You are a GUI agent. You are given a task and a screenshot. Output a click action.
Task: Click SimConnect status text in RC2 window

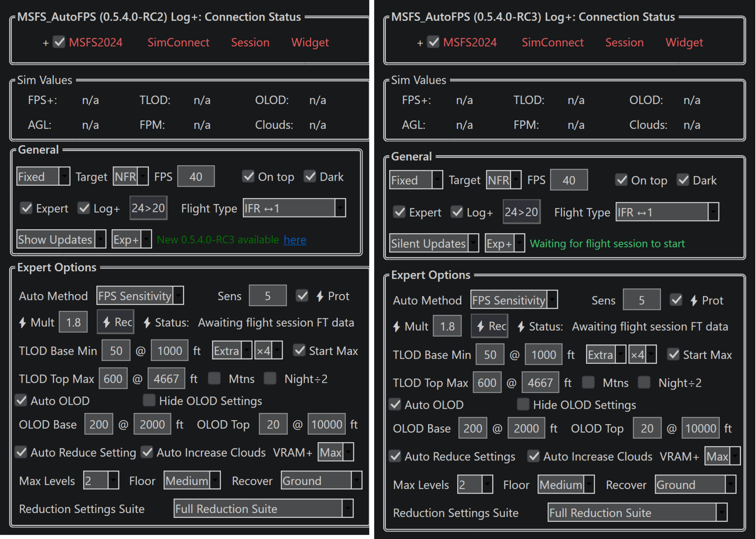[178, 42]
